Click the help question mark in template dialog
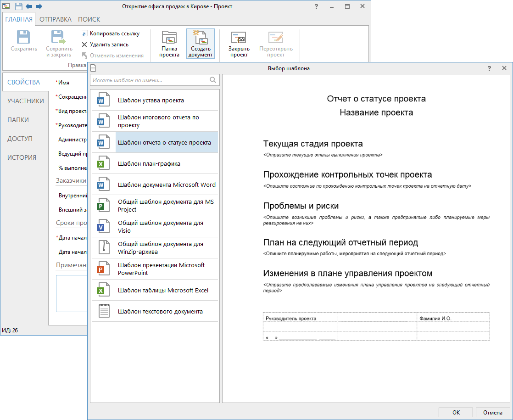 tap(489, 68)
